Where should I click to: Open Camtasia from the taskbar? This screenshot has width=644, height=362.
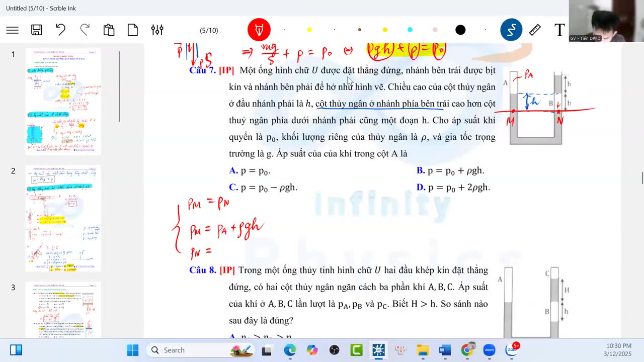(x=356, y=350)
